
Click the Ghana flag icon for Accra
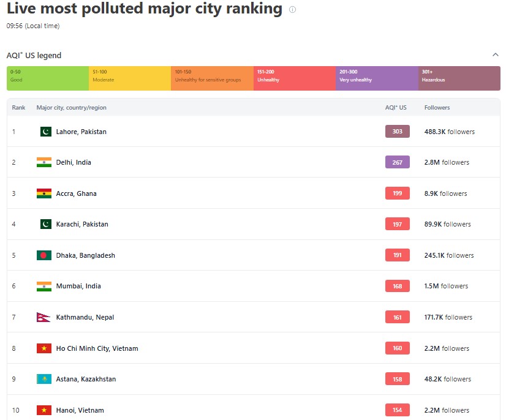click(x=44, y=193)
